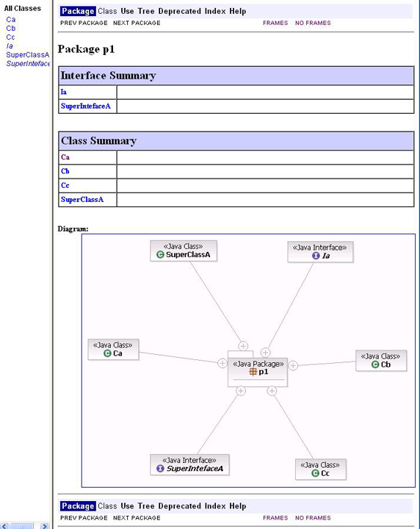This screenshot has height=529, width=420.
Task: Expand the plus circle on Ia connector
Action: (266, 352)
